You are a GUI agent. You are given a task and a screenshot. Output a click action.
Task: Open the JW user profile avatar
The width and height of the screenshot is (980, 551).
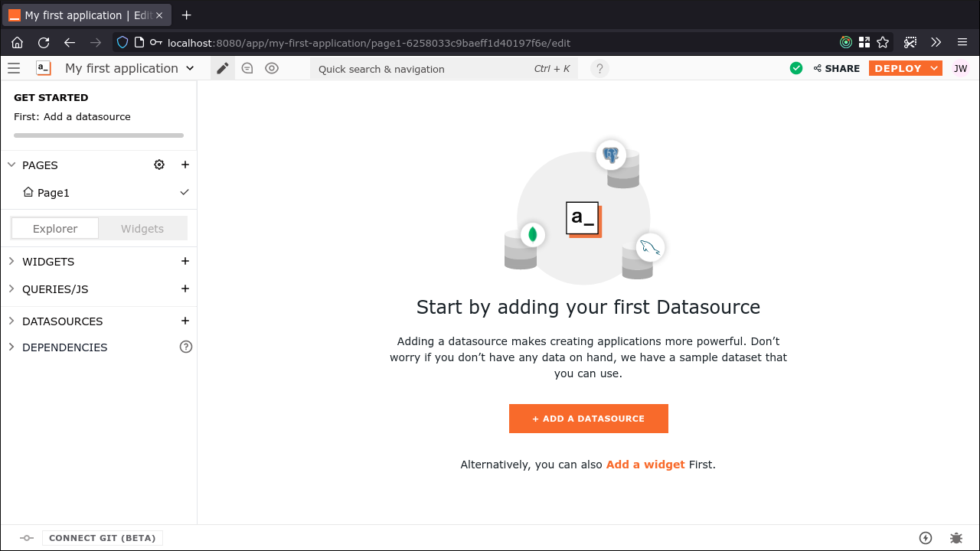click(960, 68)
